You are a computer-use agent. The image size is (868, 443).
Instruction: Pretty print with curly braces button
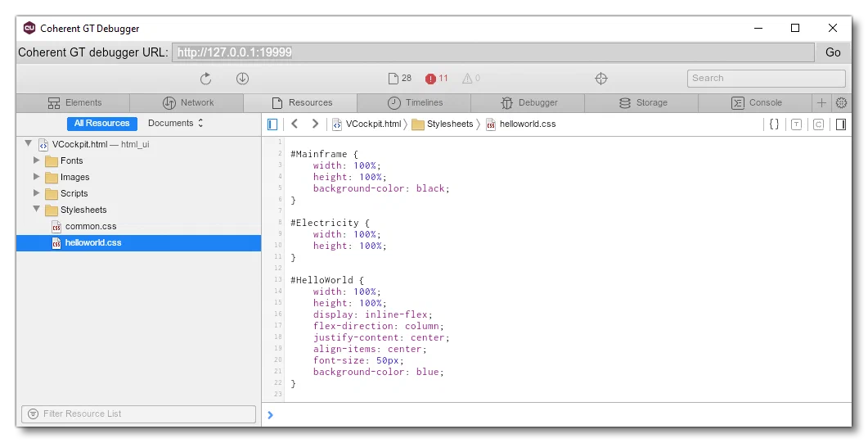click(x=775, y=124)
